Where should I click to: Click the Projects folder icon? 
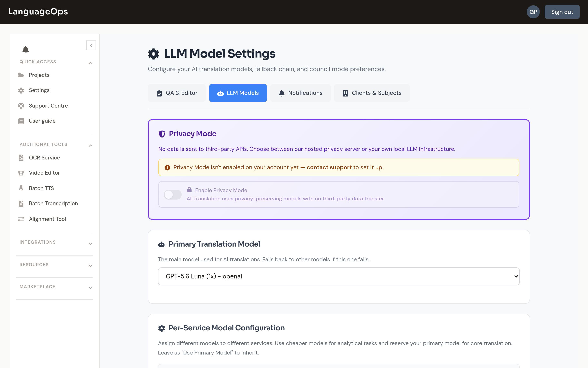tap(21, 75)
